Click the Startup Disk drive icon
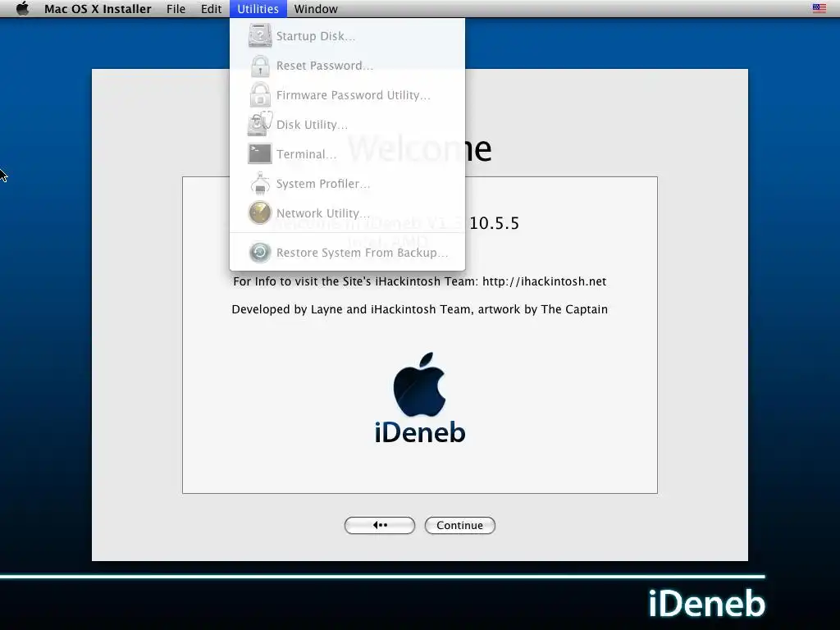The height and width of the screenshot is (630, 840). pos(260,35)
